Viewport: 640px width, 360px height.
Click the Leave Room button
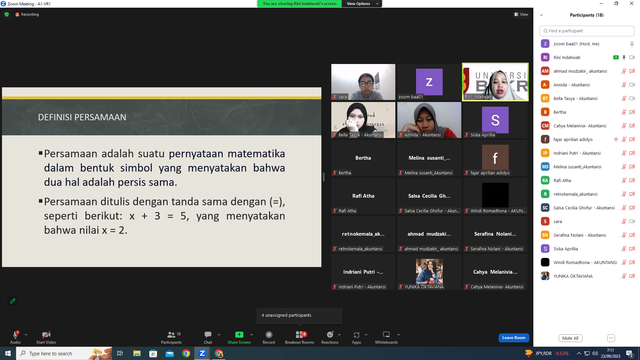point(513,338)
